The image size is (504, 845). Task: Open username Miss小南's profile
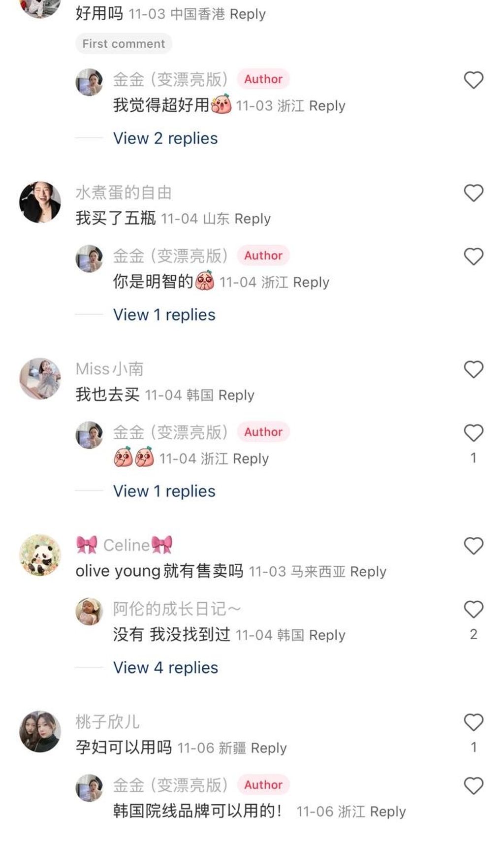(x=109, y=369)
